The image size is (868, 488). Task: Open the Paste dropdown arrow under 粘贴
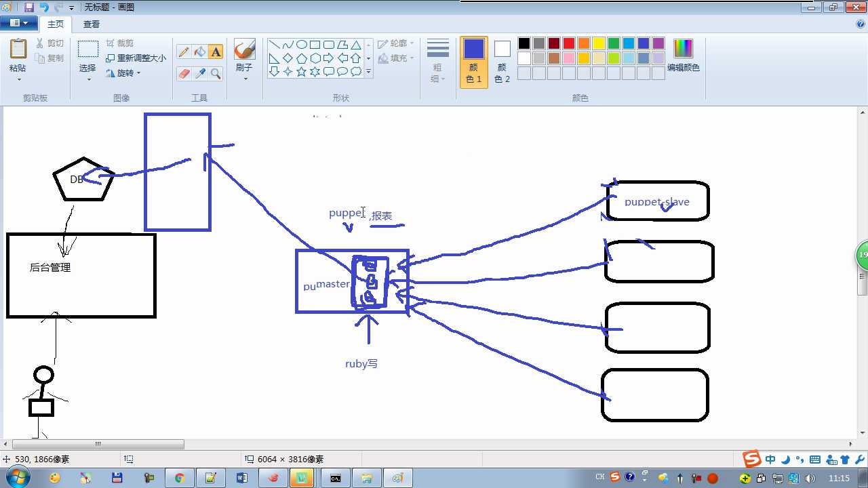[x=18, y=79]
